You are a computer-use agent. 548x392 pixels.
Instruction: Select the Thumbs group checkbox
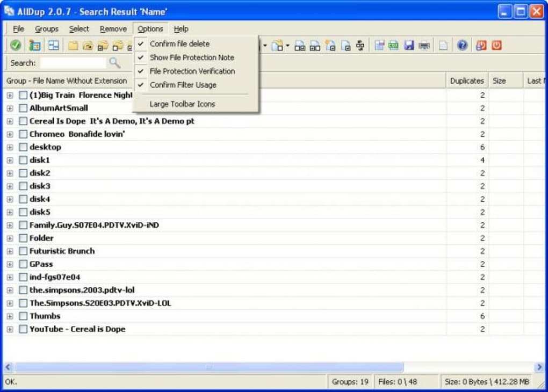click(x=23, y=316)
